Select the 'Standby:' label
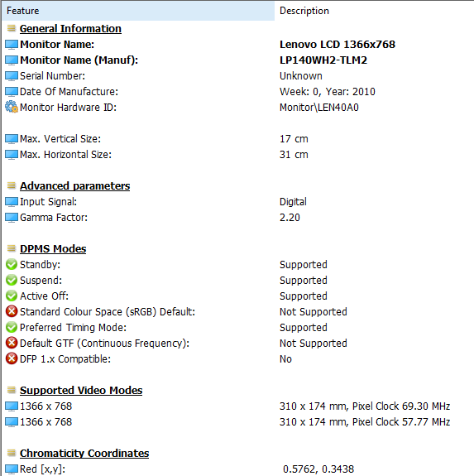Viewport: 474px width, 476px height. pos(40,265)
